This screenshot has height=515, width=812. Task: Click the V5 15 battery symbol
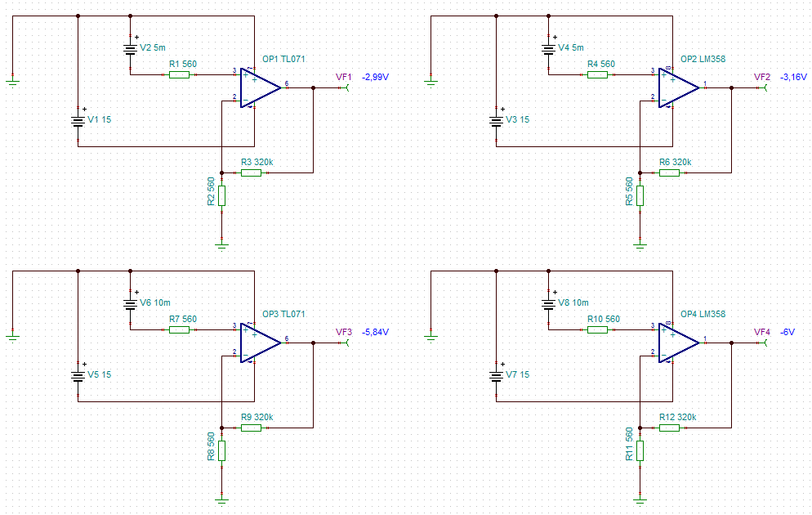coord(78,377)
